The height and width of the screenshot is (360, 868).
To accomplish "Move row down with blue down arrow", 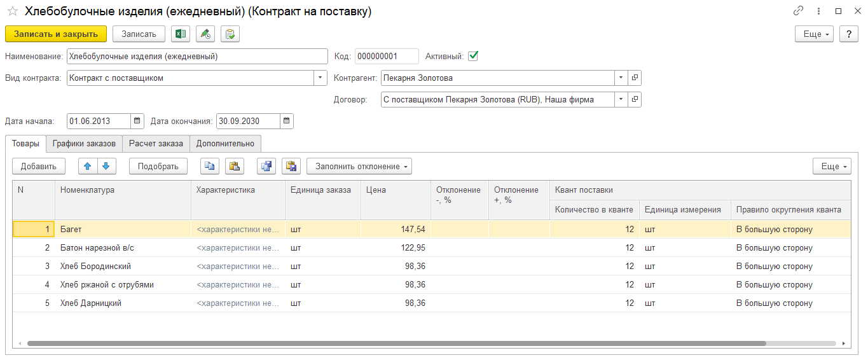I will pyautogui.click(x=106, y=166).
